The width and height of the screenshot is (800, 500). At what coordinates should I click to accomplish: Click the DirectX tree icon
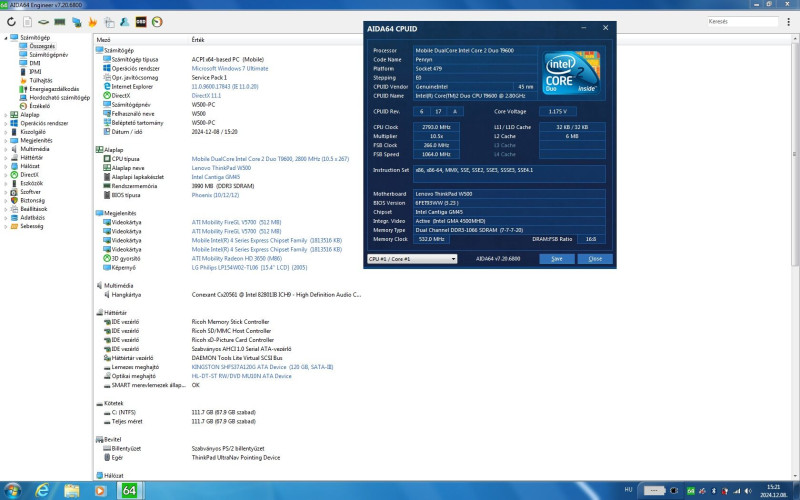click(x=14, y=174)
